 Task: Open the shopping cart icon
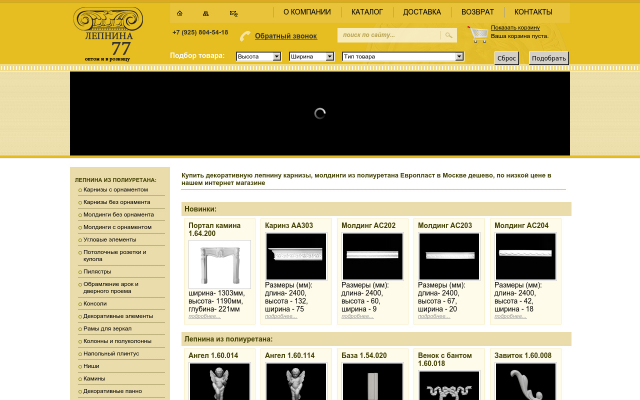(x=478, y=34)
